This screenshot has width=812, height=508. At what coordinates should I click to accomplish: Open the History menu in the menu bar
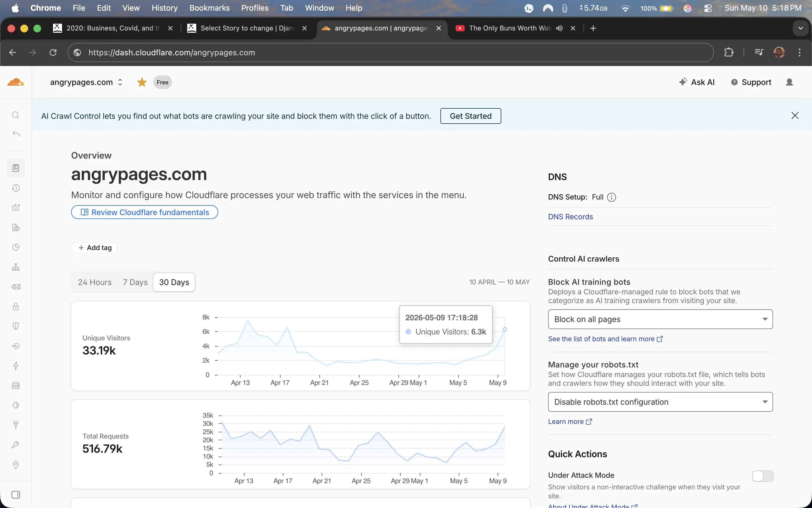tap(164, 8)
